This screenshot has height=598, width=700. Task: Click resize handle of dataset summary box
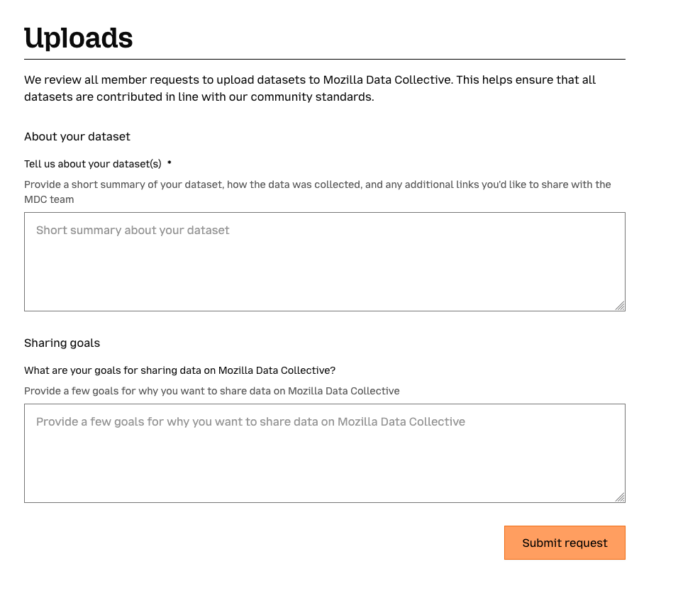click(x=620, y=306)
